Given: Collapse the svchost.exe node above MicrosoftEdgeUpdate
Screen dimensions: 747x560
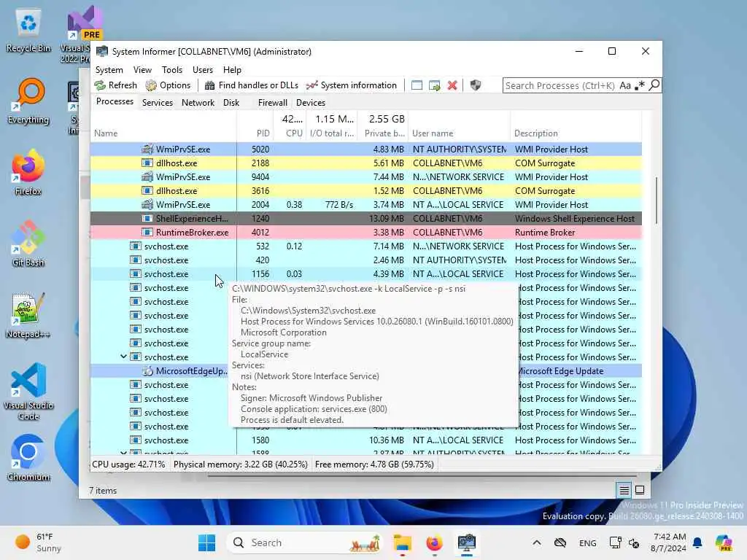Looking at the screenshot, I should click(123, 357).
